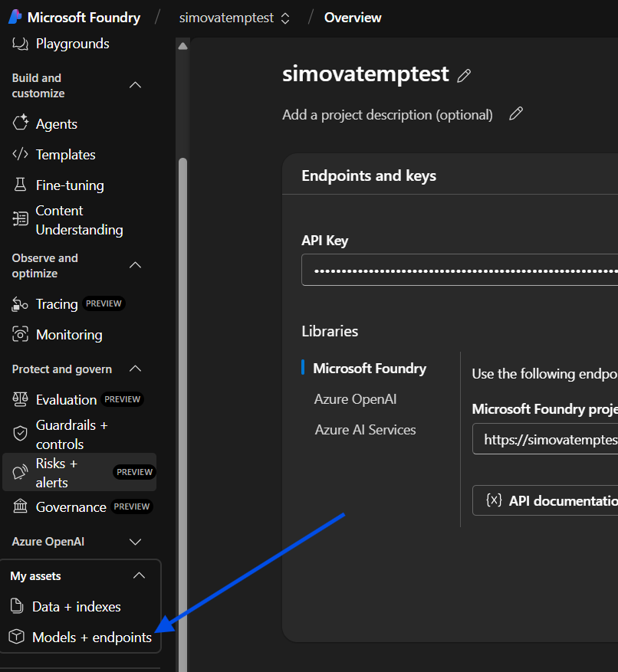Click the sidebar vertical scrollbar thumb
The image size is (618, 672).
[x=182, y=415]
